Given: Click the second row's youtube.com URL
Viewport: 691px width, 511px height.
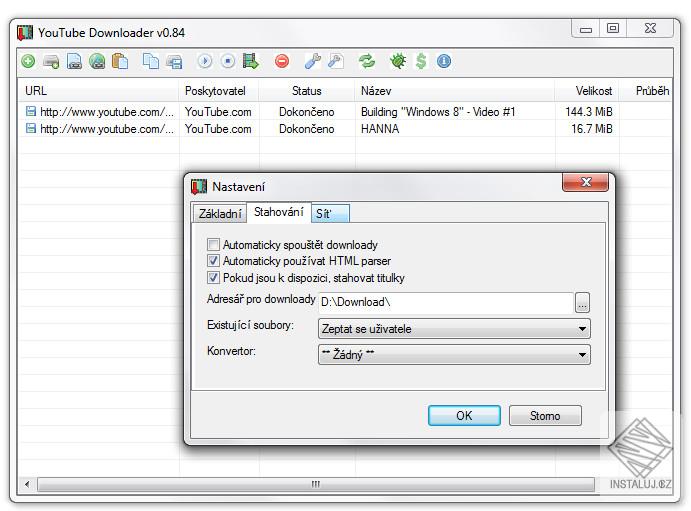Looking at the screenshot, I should pyautogui.click(x=107, y=129).
